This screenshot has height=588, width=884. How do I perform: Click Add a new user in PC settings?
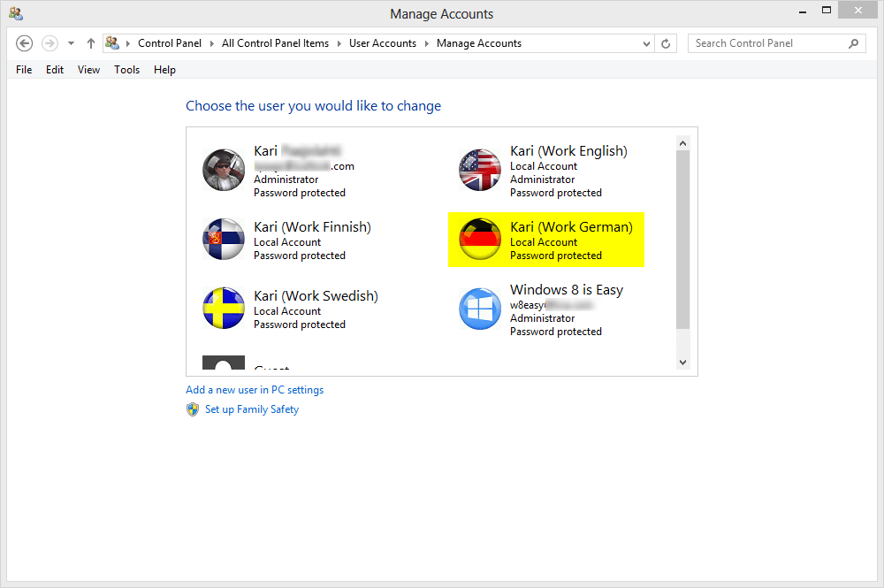tap(255, 390)
